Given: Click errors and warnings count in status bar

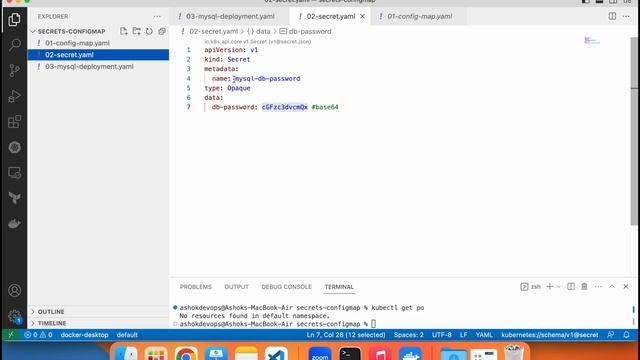Looking at the screenshot, I should (x=38, y=335).
